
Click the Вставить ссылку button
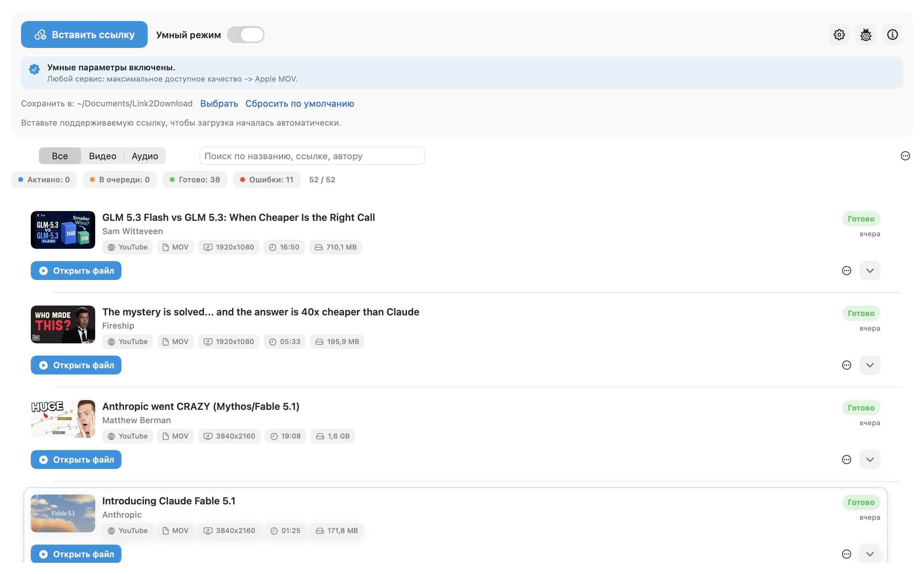(x=85, y=35)
